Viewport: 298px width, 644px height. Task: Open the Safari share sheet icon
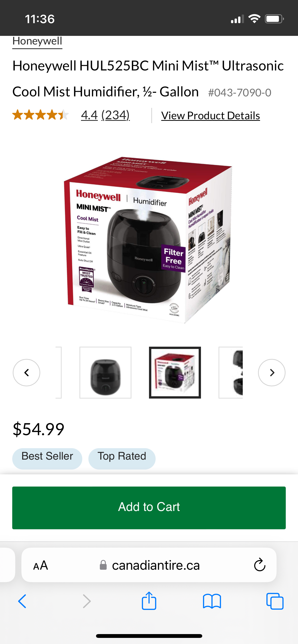(149, 601)
